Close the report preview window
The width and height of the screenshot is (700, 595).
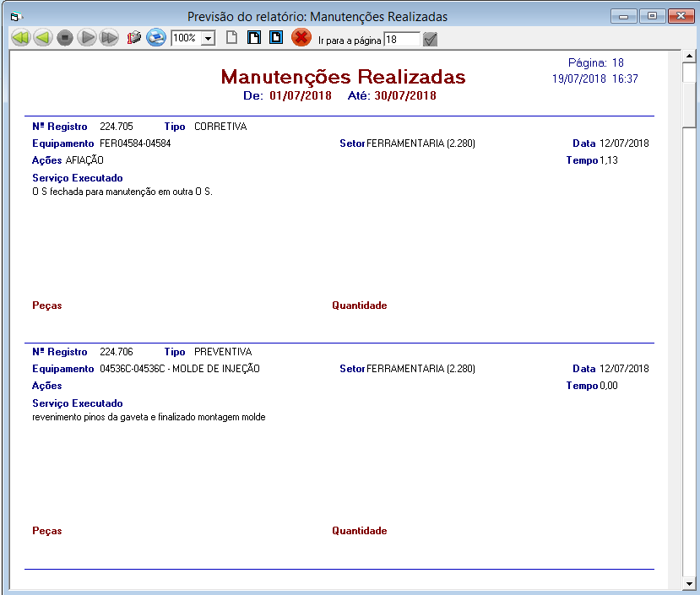pos(681,16)
